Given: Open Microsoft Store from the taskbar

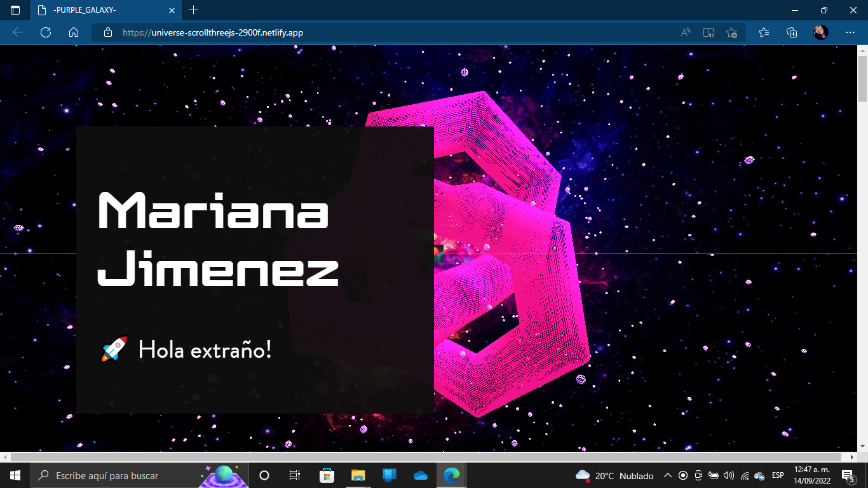Looking at the screenshot, I should coord(326,475).
